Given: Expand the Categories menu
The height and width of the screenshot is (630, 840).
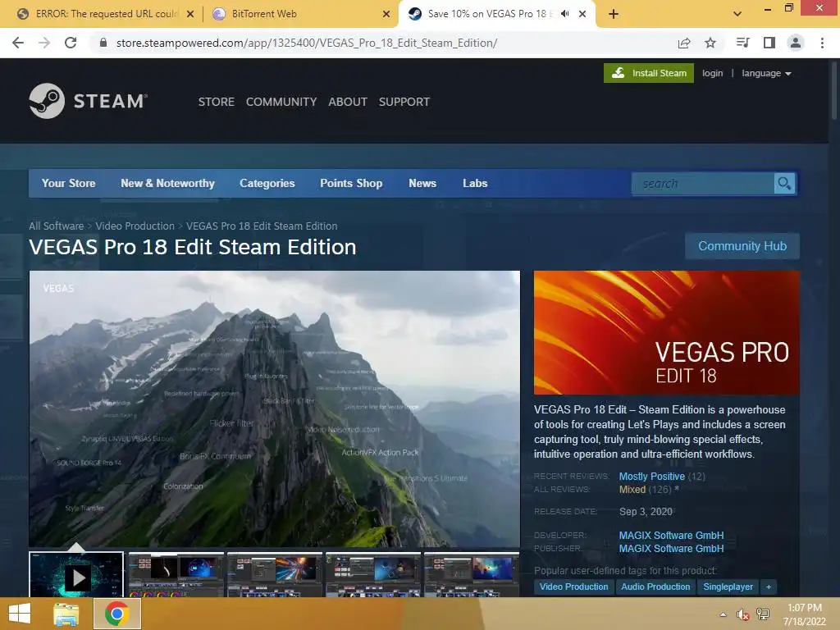Looking at the screenshot, I should pyautogui.click(x=267, y=183).
